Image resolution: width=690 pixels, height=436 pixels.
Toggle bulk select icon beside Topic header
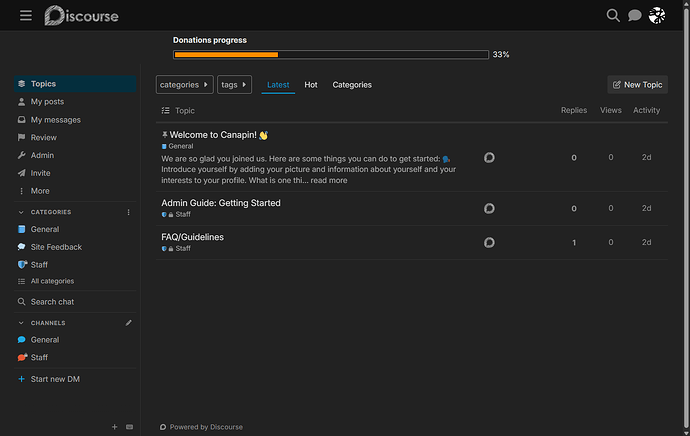[x=165, y=110]
